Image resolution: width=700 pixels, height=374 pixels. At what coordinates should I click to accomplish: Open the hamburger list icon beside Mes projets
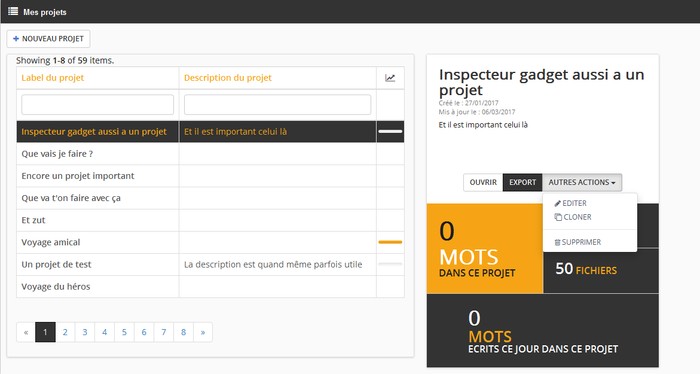(13, 12)
